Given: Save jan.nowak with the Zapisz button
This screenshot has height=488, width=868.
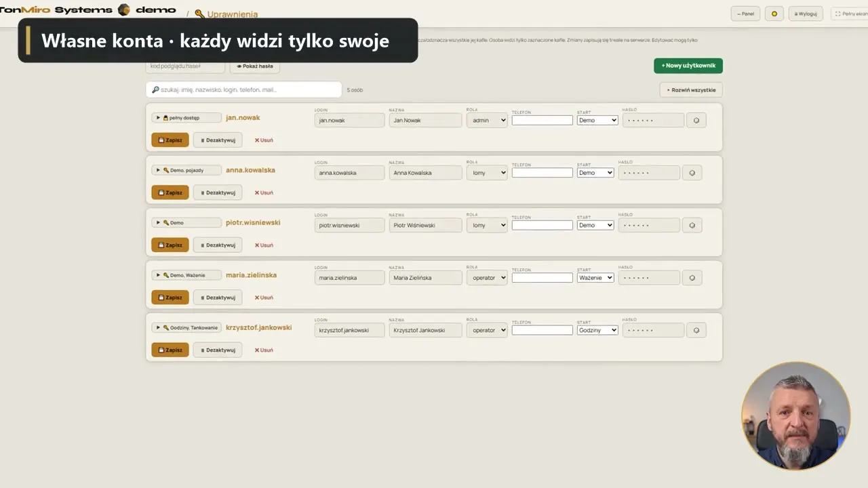Looking at the screenshot, I should point(170,140).
